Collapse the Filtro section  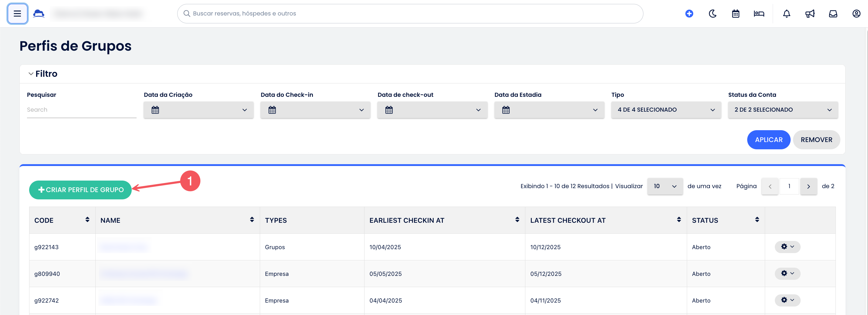(x=31, y=74)
